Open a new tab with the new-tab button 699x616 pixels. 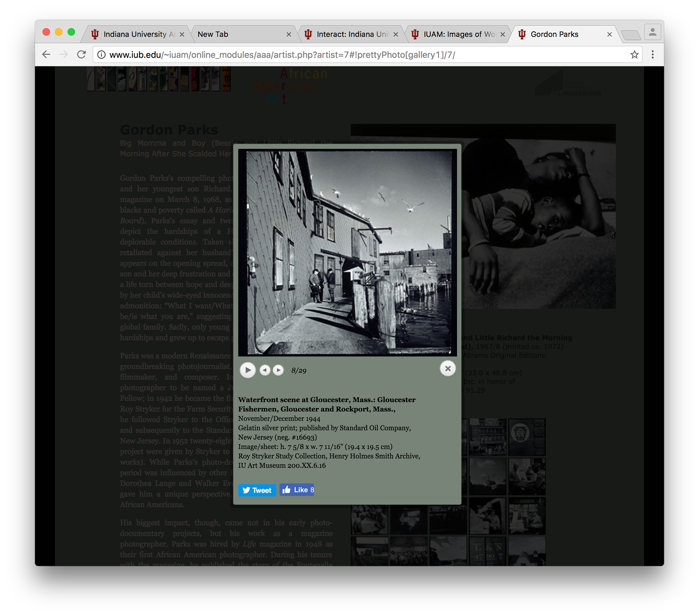(x=631, y=35)
